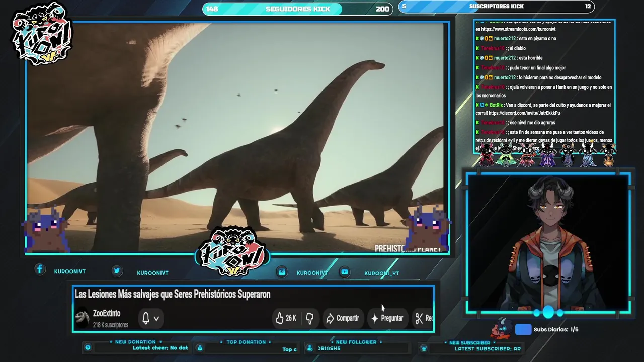Viewport: 644px width, 362px height.
Task: Click the purple-dressed chibi under the chat
Action: click(x=547, y=154)
